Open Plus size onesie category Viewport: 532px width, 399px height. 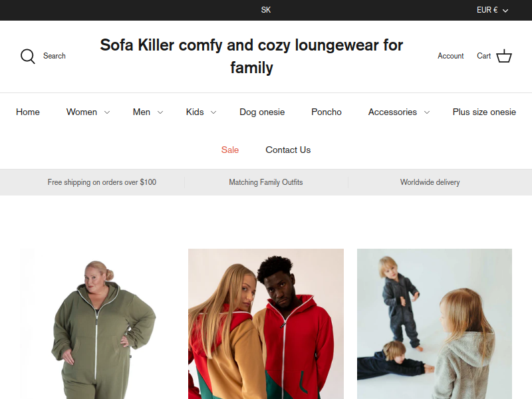[x=484, y=112]
